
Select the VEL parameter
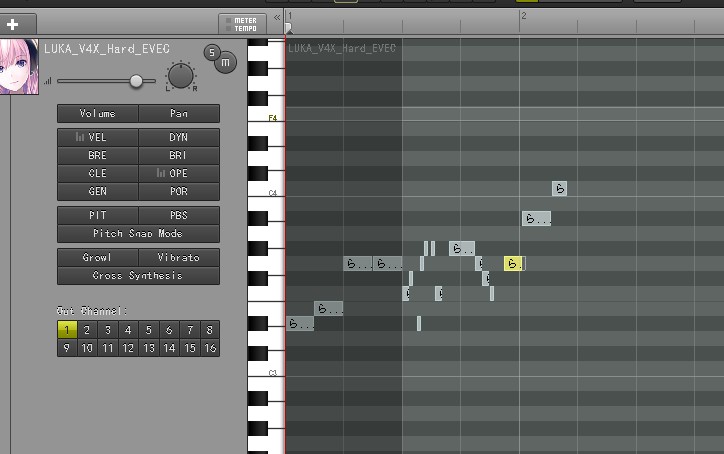98,138
